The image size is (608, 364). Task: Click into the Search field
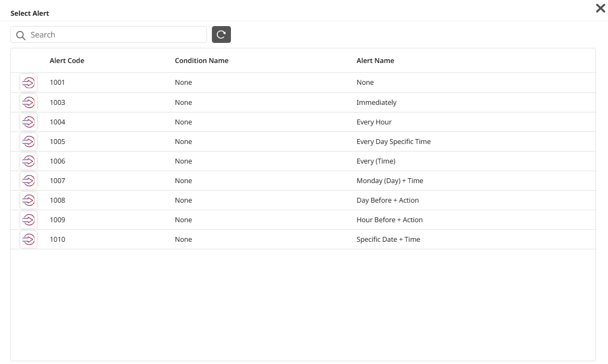click(x=114, y=35)
